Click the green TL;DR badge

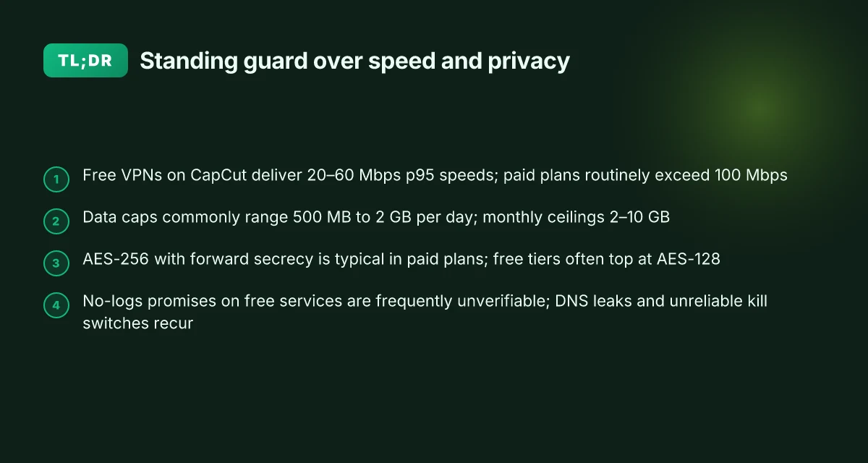pos(85,61)
